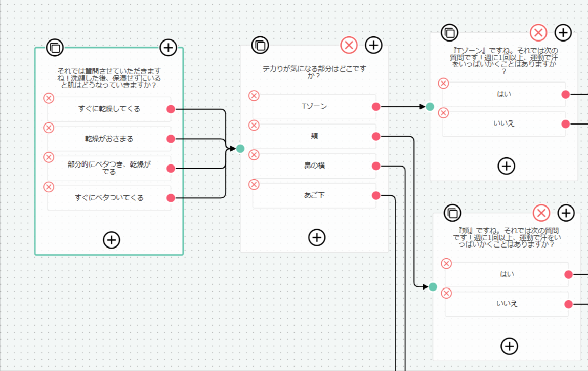Duplicate the first question card via its copy icon
This screenshot has height=371, width=588.
(x=55, y=48)
